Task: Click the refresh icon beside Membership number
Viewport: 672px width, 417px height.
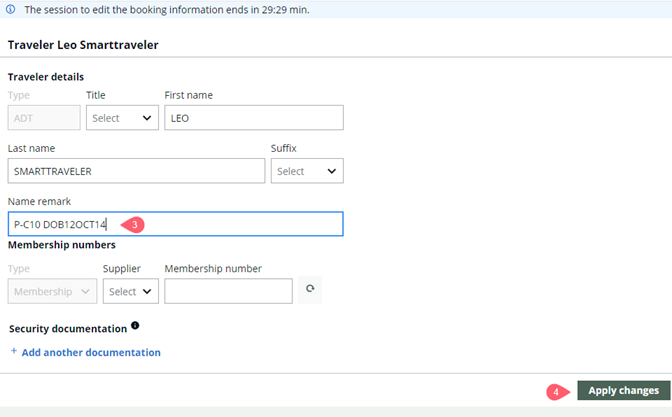Action: click(x=311, y=289)
